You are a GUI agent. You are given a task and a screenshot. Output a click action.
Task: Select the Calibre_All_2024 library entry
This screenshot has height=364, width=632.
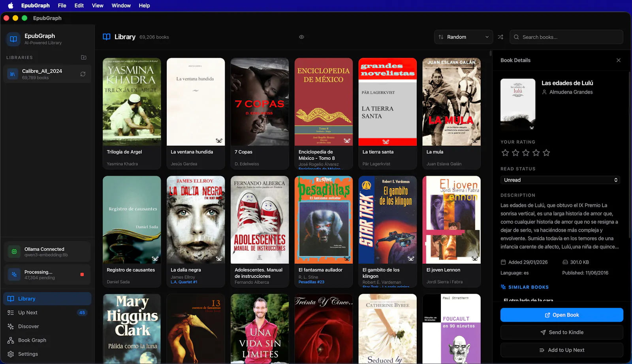(47, 74)
